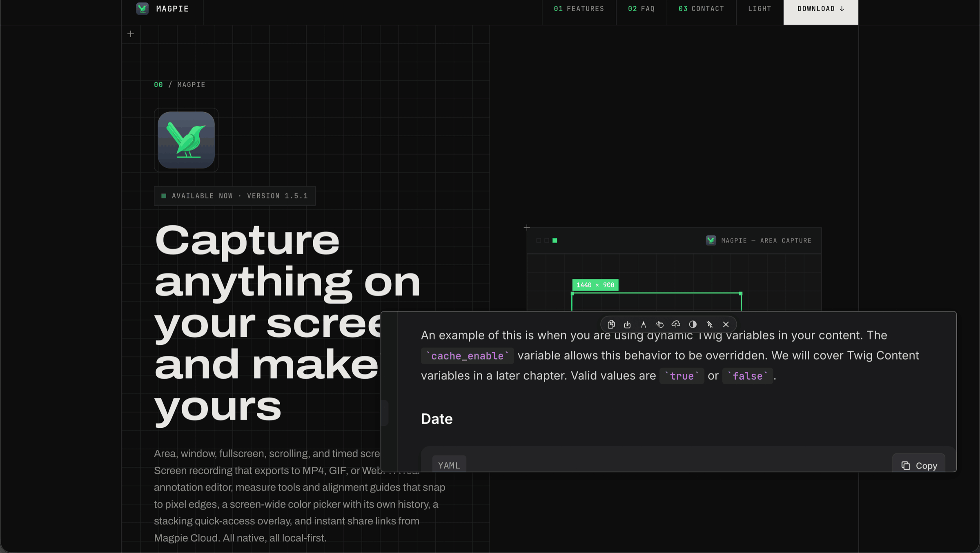Click the Magpie icon in Area Capture title bar
This screenshot has height=553, width=980.
coord(710,240)
